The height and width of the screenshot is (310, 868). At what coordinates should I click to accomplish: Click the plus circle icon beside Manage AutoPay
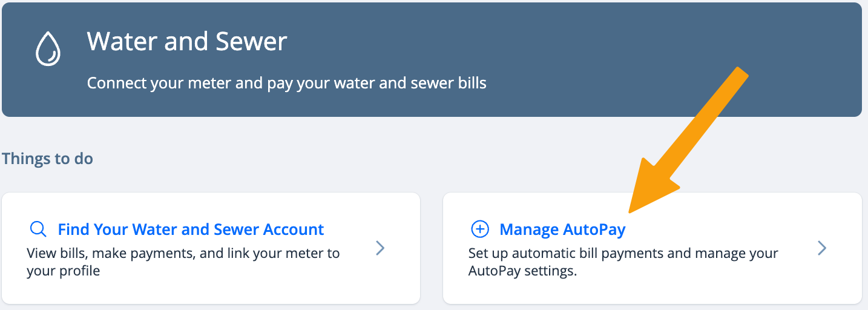pos(479,229)
